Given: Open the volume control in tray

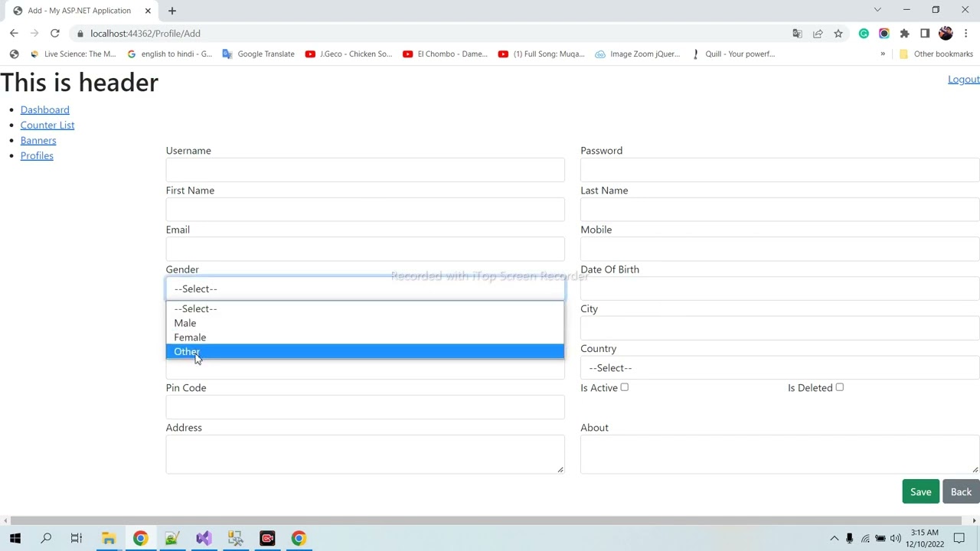Looking at the screenshot, I should [896, 539].
